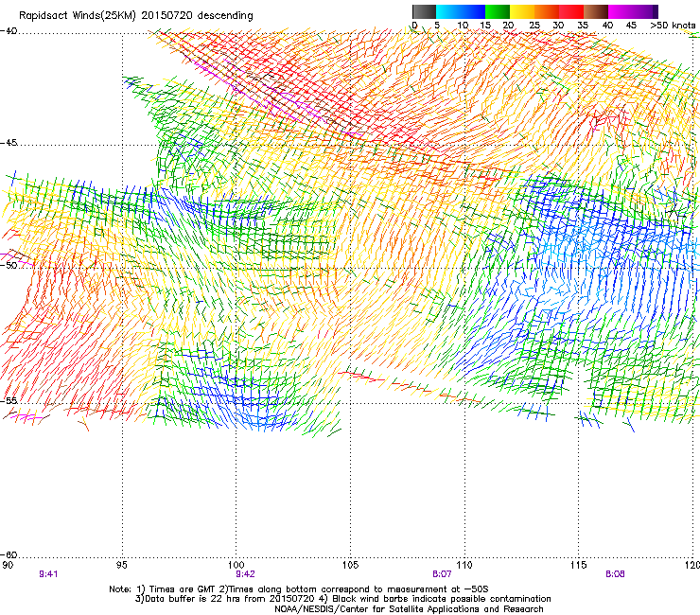
Task: Click the '25' value on the color scale
Action: click(x=534, y=26)
